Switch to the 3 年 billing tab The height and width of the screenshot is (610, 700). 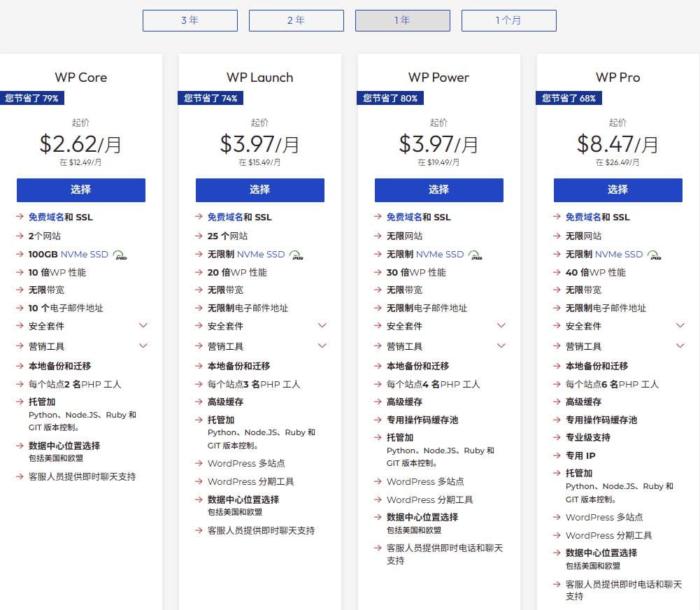pos(190,20)
